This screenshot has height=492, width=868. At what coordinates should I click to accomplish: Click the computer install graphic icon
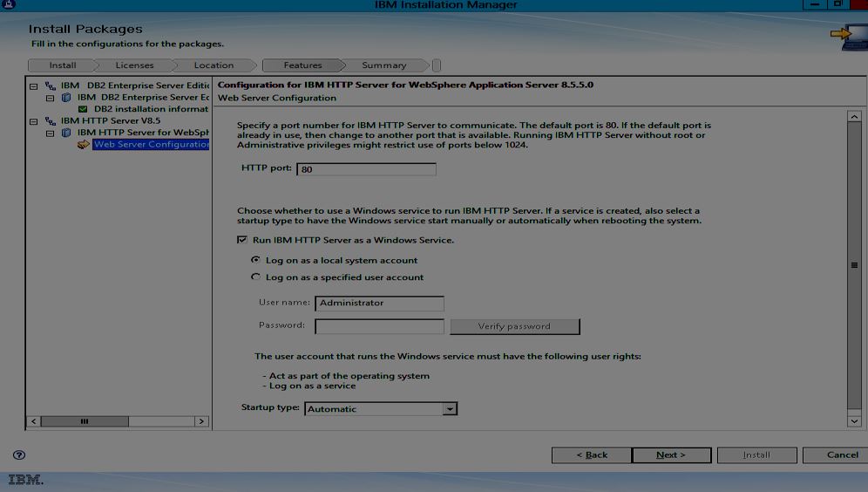click(x=850, y=38)
